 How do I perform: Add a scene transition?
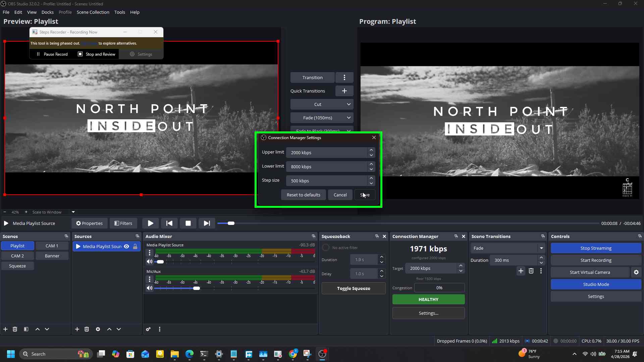click(x=521, y=271)
